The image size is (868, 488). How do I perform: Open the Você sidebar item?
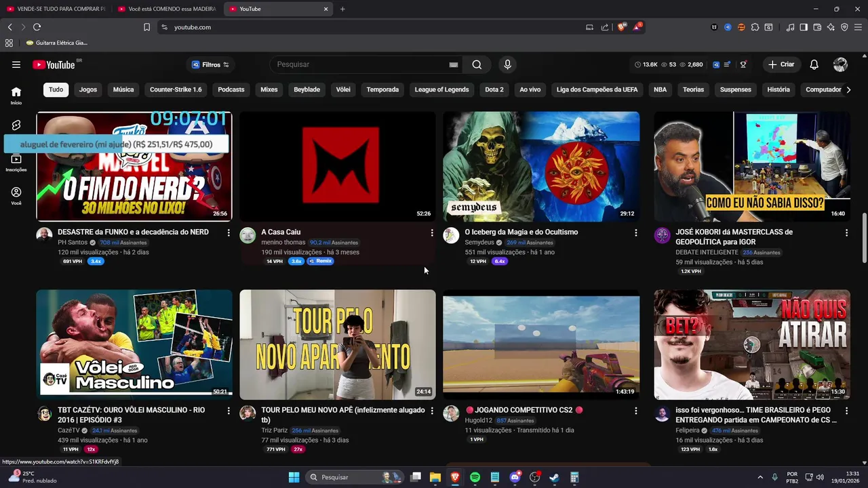pos(16,196)
